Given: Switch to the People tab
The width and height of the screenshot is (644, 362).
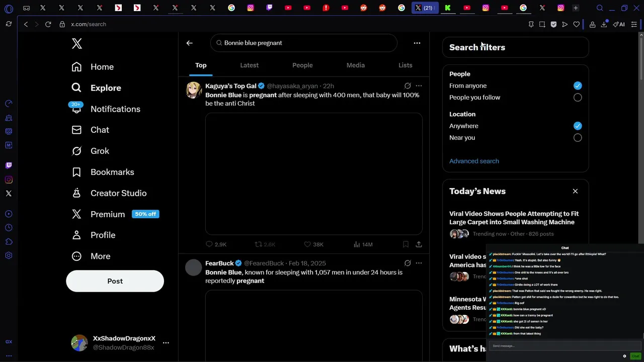Looking at the screenshot, I should tap(302, 65).
